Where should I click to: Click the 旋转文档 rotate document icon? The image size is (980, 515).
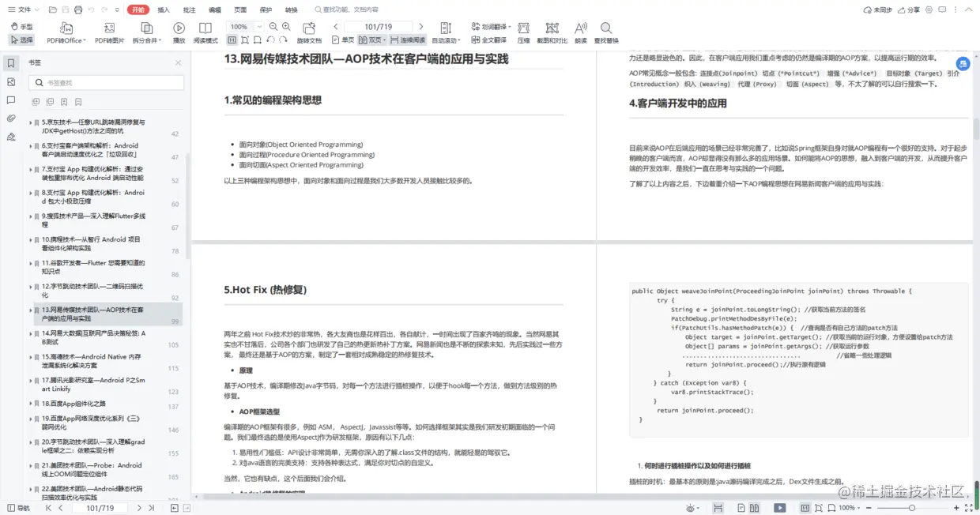[x=309, y=33]
